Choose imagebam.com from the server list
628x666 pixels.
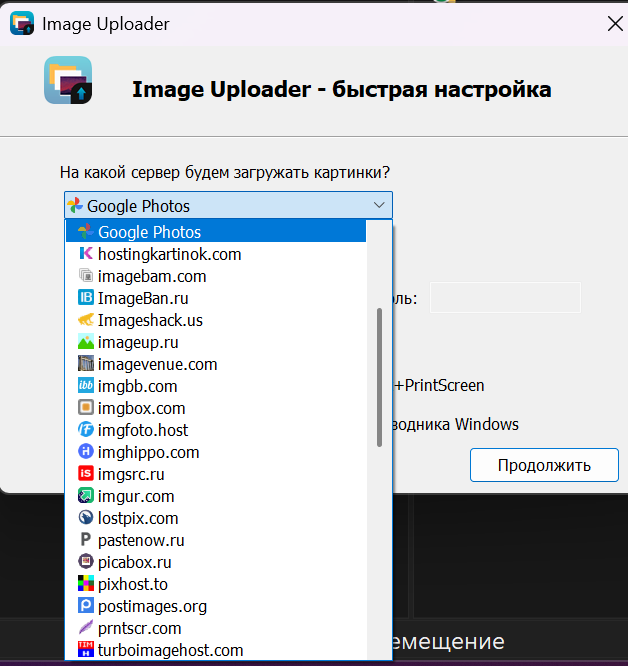click(216, 276)
